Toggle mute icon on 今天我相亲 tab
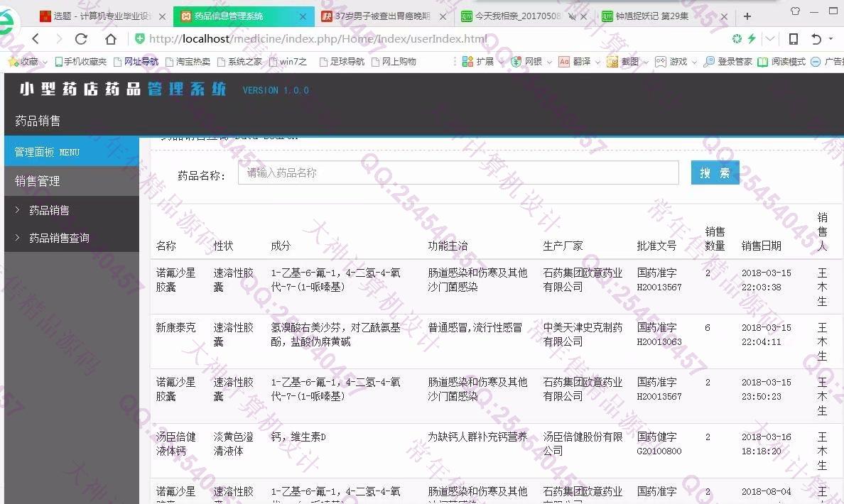 pos(572,16)
